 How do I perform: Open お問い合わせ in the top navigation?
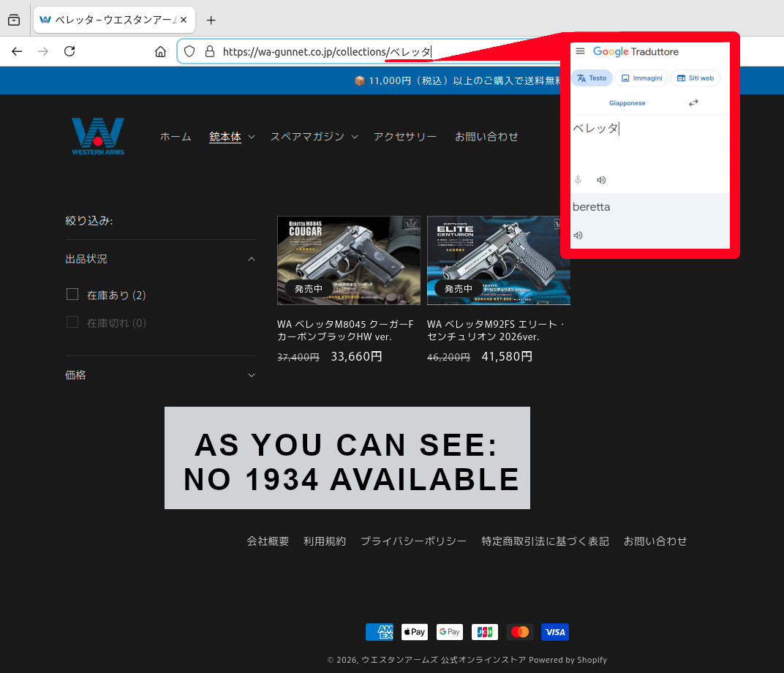point(486,137)
